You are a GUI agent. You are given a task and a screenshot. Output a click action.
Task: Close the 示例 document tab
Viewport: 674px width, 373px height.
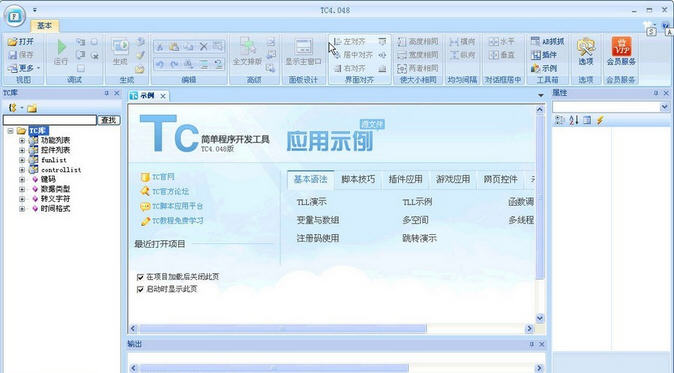coord(163,96)
